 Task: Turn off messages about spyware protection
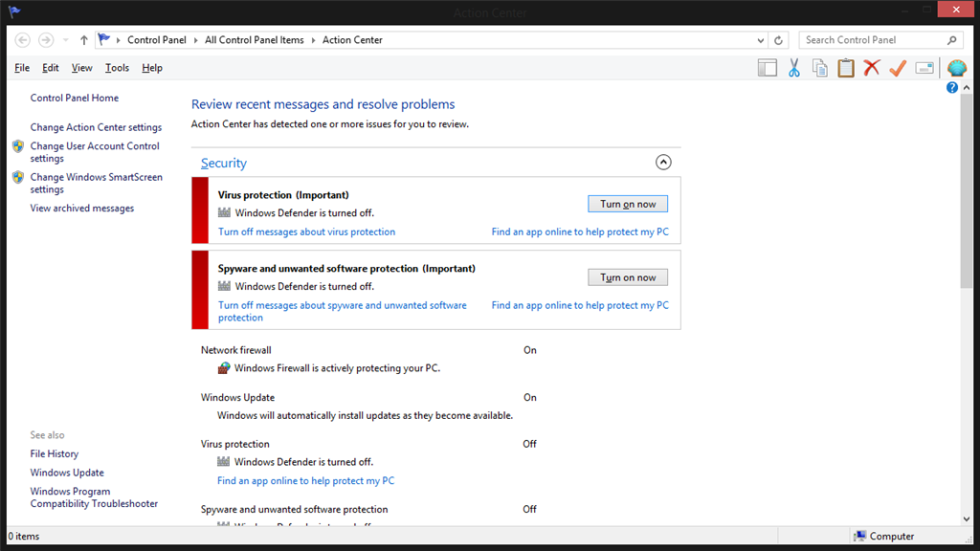click(x=343, y=311)
